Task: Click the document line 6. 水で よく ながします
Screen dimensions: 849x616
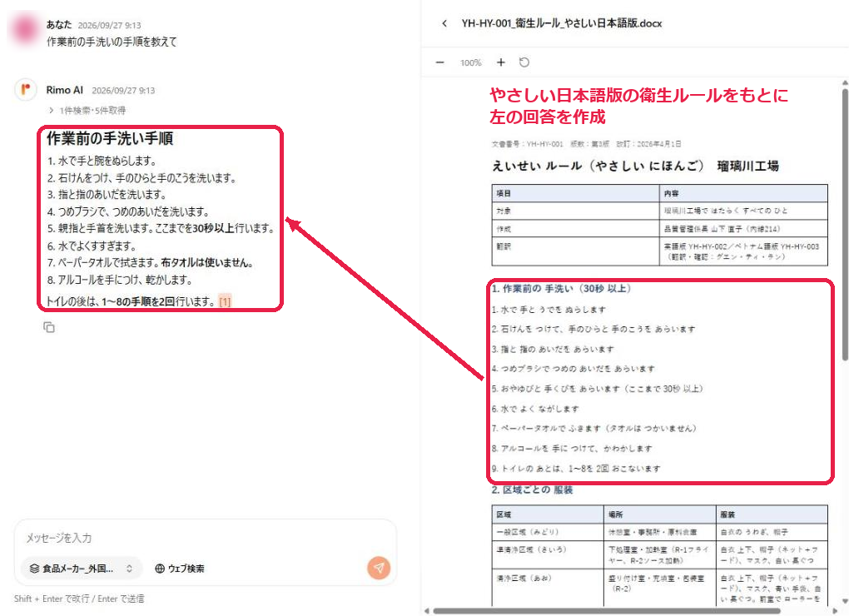Action: pos(535,409)
